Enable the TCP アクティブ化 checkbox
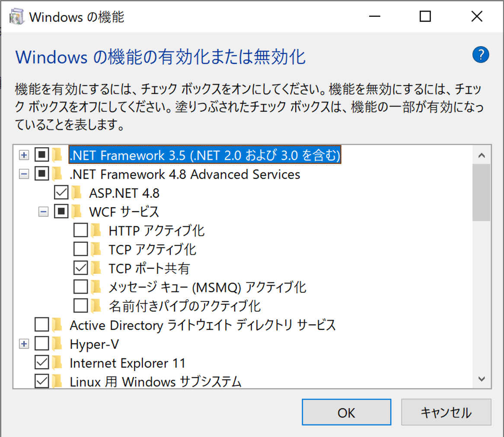The height and width of the screenshot is (437, 504). click(80, 249)
